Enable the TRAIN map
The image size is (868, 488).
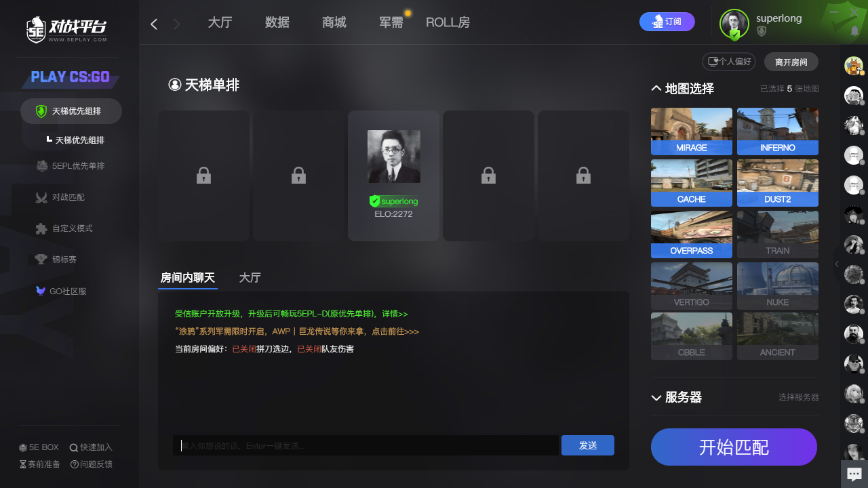(x=778, y=235)
